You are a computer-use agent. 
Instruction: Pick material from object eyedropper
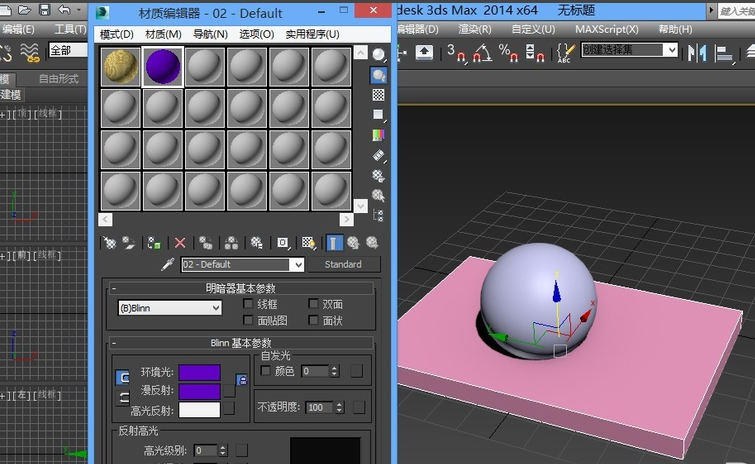pos(168,264)
